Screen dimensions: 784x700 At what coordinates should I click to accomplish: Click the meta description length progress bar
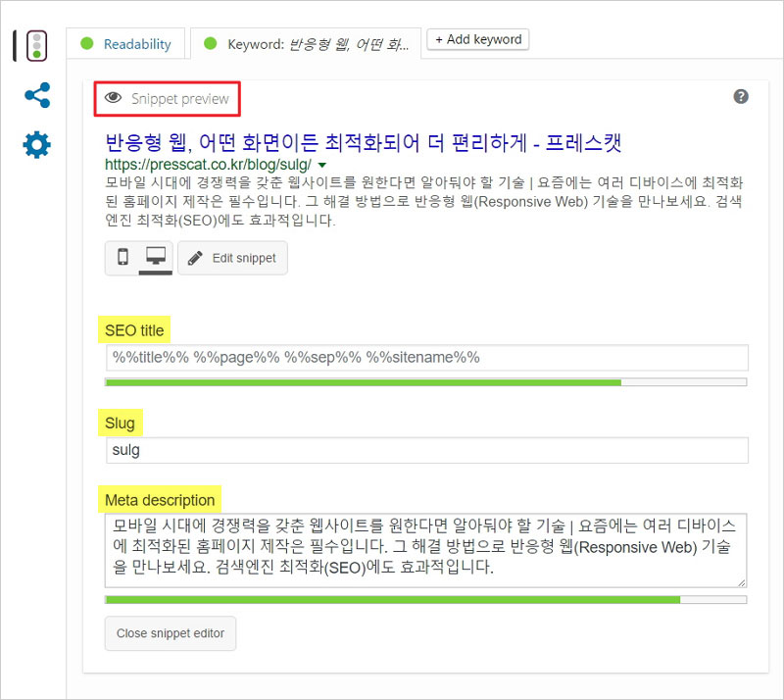(426, 599)
